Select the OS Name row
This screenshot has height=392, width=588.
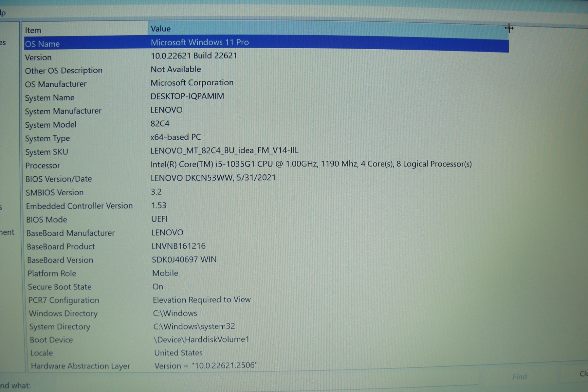point(266,43)
